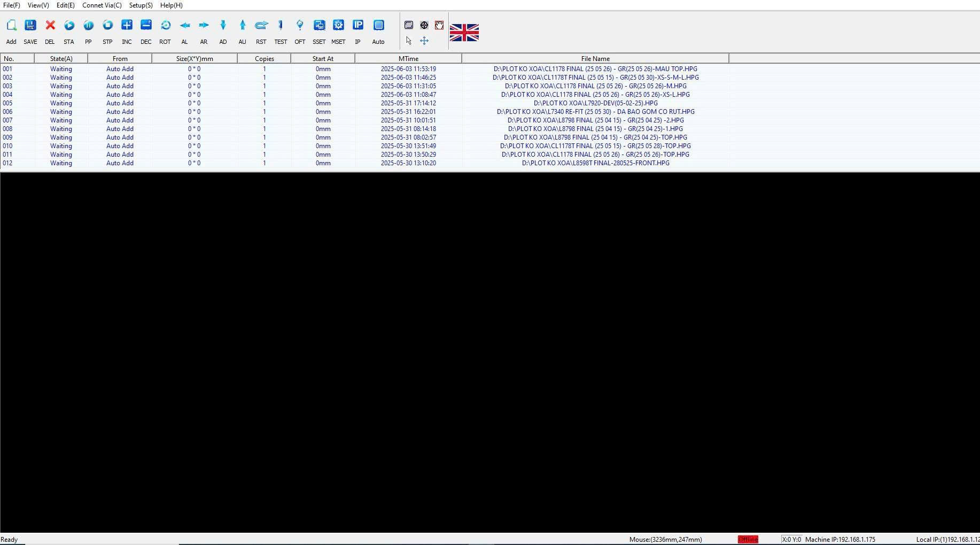The height and width of the screenshot is (545, 980).
Task: Select the hand pan tool
Action: [x=439, y=25]
